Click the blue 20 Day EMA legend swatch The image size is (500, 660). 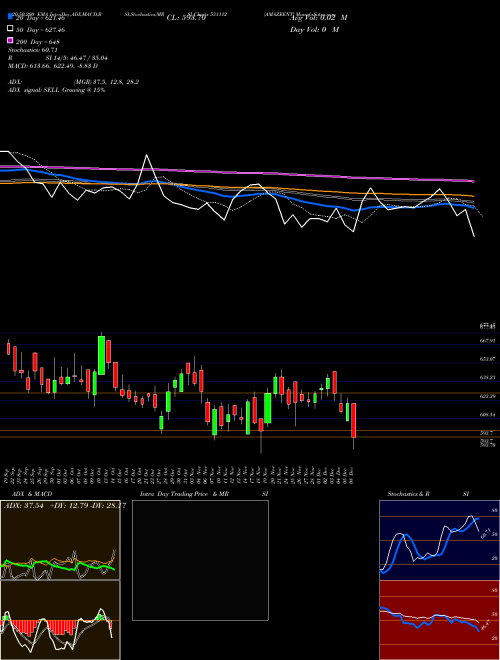click(x=10, y=17)
